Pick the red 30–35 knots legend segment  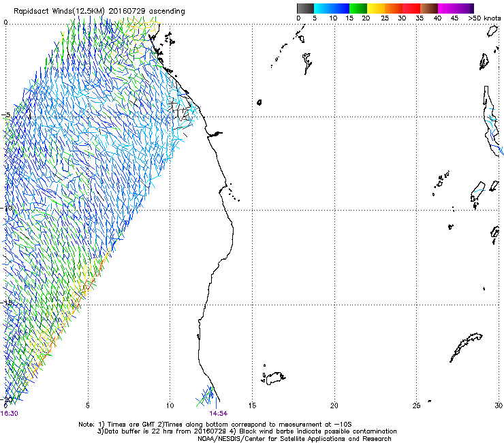pos(411,8)
